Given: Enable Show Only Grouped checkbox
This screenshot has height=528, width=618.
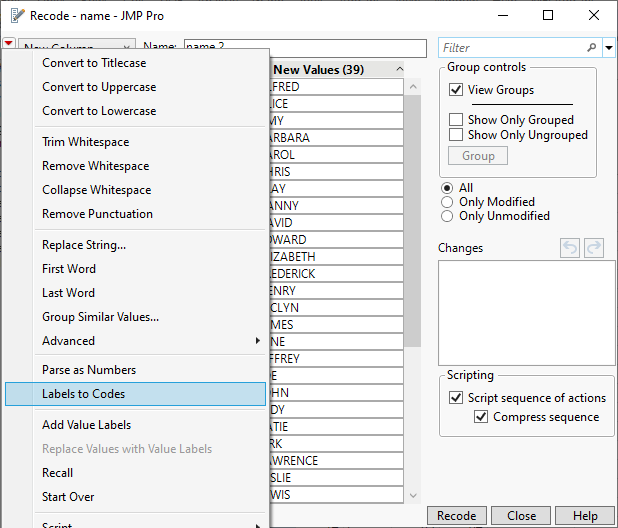Looking at the screenshot, I should click(x=456, y=120).
